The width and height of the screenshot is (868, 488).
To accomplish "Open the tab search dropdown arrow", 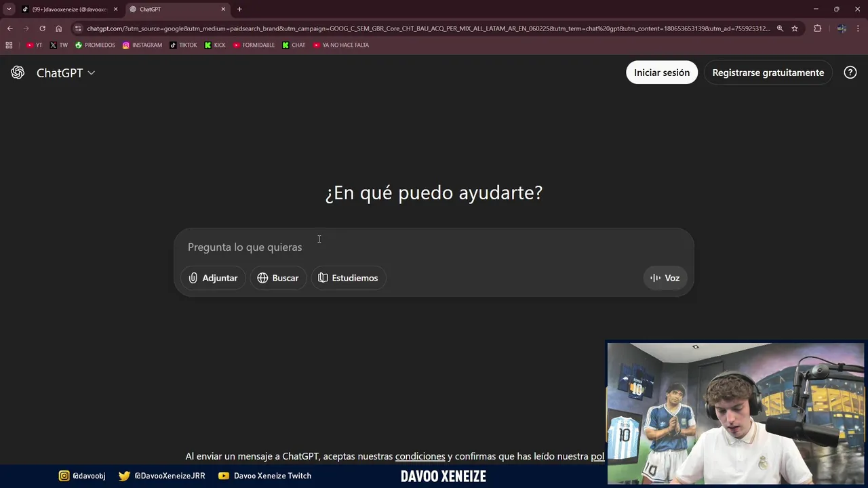I will coord(9,9).
